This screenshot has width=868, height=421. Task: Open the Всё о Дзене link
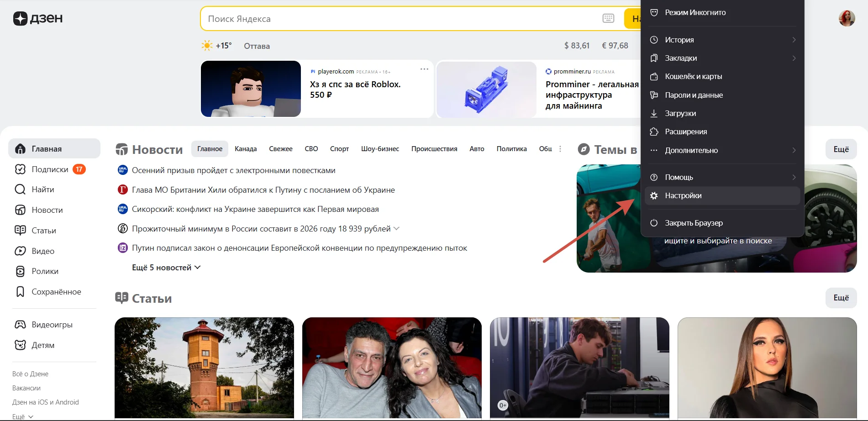(30, 374)
